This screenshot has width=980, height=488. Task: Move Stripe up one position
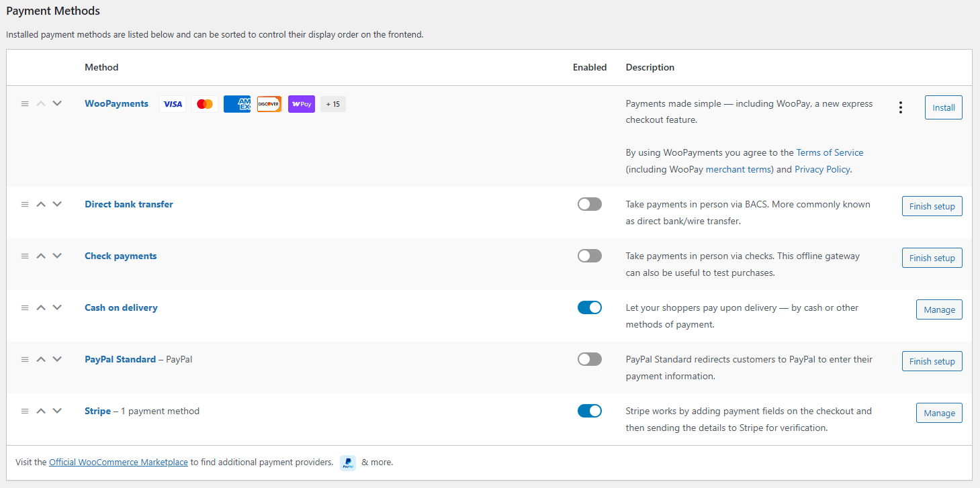pos(41,411)
